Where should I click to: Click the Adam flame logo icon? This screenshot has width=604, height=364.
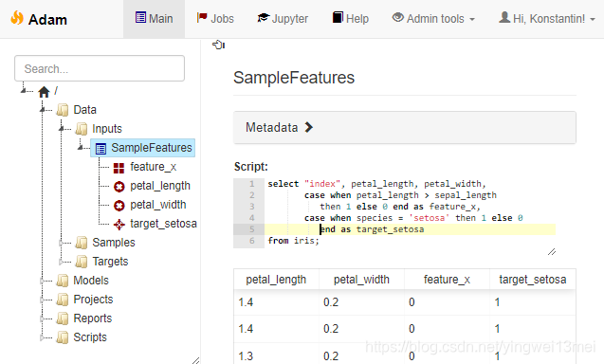(17, 18)
